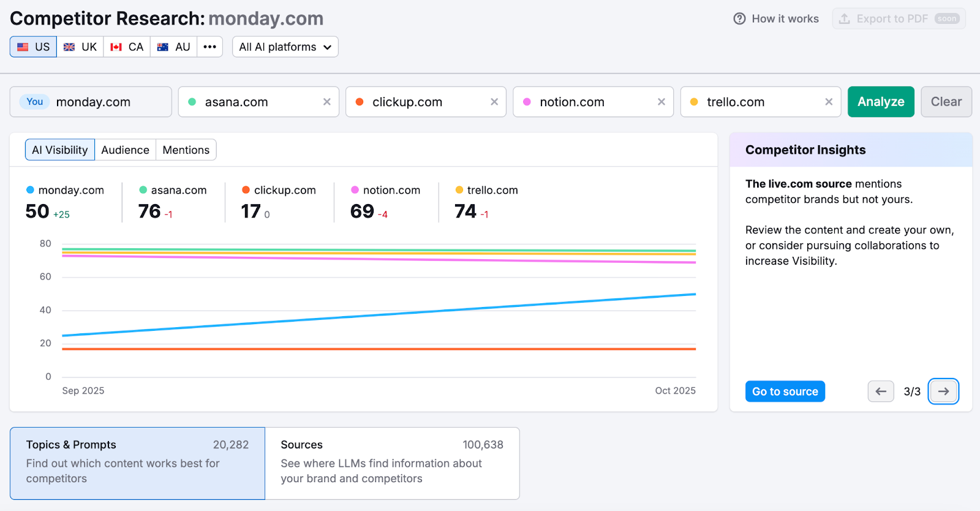Remove asana.com from the competitor list

[x=326, y=102]
